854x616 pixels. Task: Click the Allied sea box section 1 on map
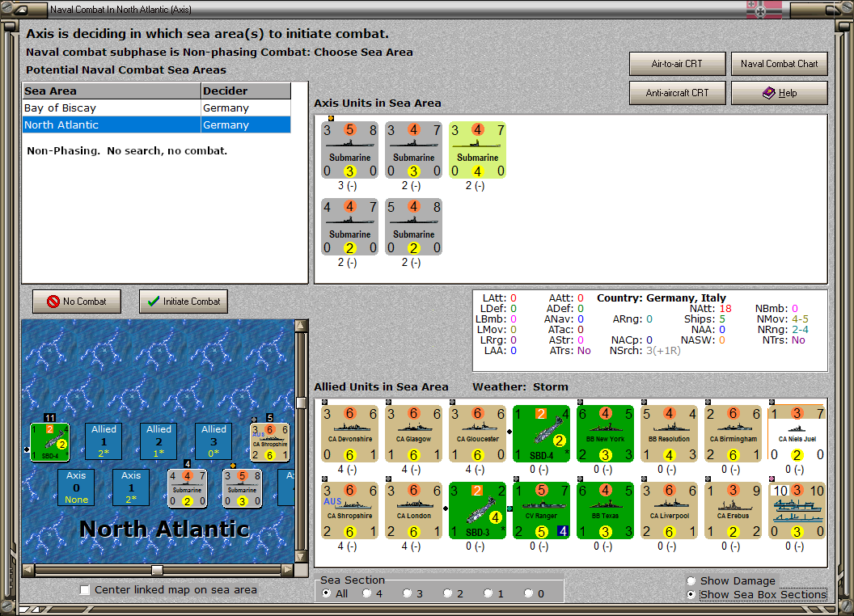coord(104,441)
